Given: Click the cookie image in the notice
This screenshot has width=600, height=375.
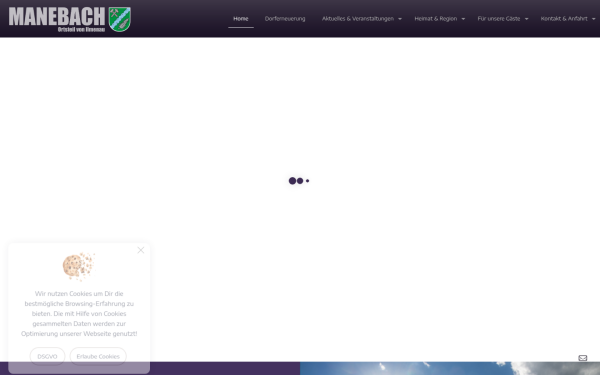Looking at the screenshot, I should tap(79, 266).
